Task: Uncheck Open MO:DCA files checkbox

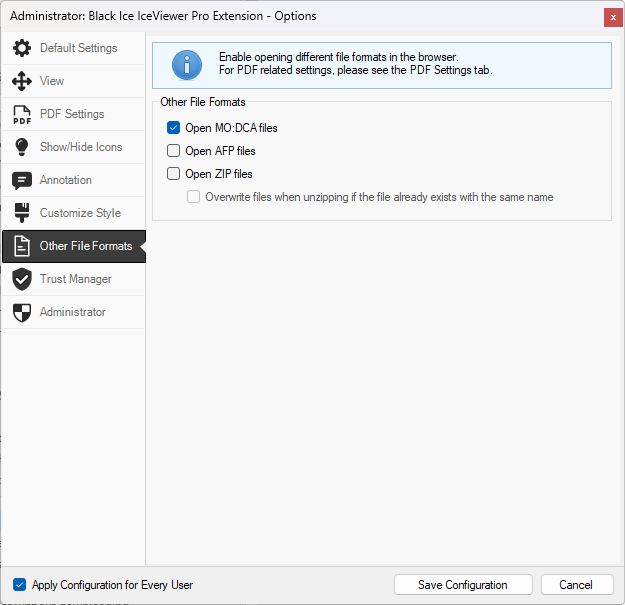Action: (173, 128)
